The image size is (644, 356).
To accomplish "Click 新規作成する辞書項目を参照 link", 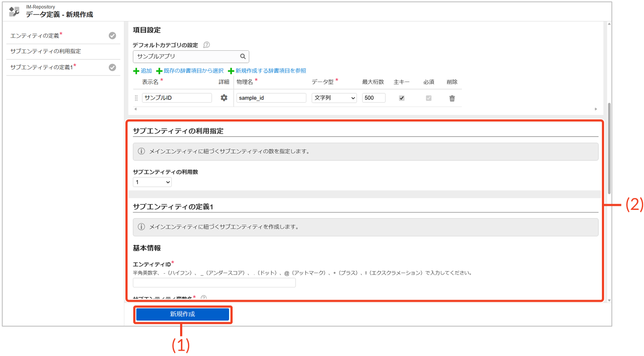I will tap(270, 71).
